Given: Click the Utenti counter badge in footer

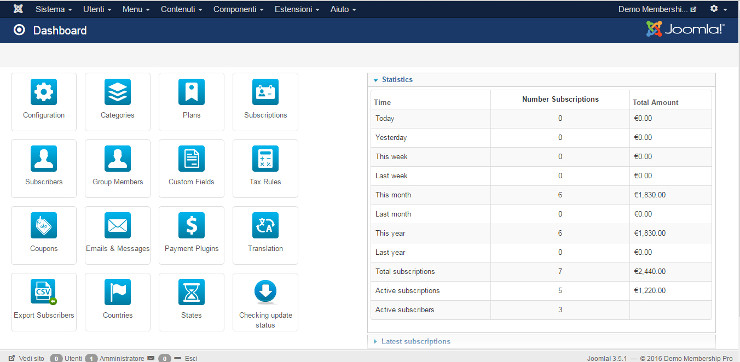Looking at the screenshot, I should point(57,358).
